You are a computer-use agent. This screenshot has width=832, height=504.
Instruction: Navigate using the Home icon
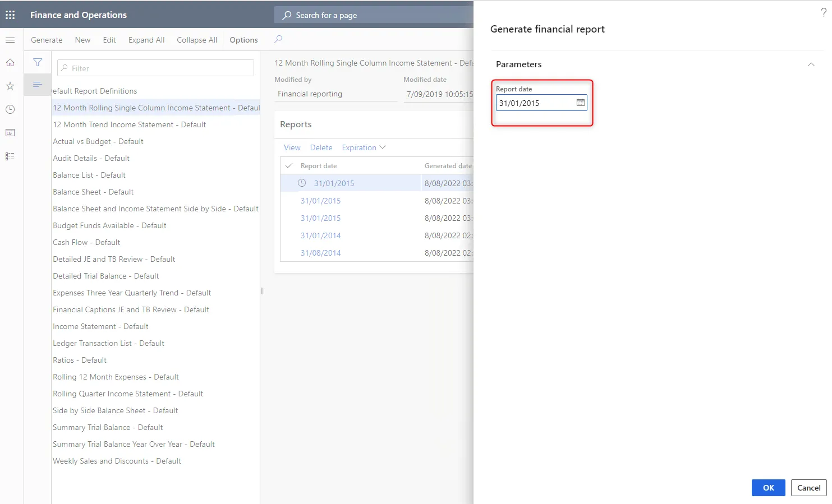click(x=10, y=62)
